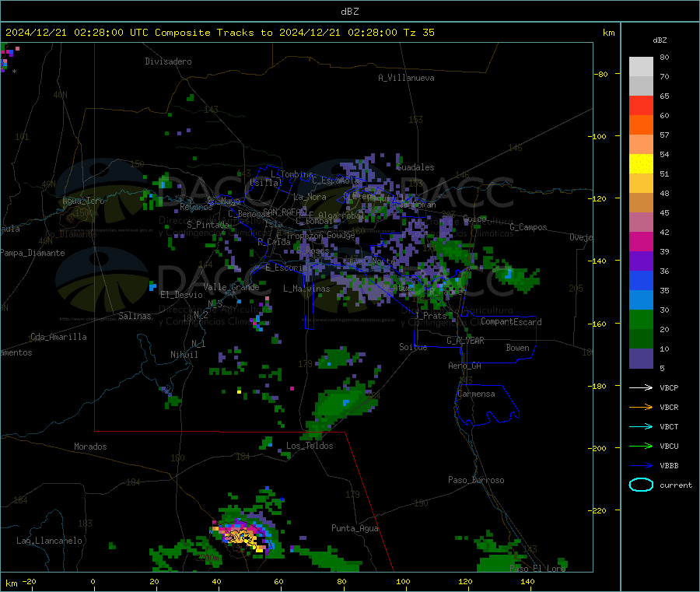The width and height of the screenshot is (700, 592).
Task: Click the Los_Toldos map label
Action: [310, 446]
